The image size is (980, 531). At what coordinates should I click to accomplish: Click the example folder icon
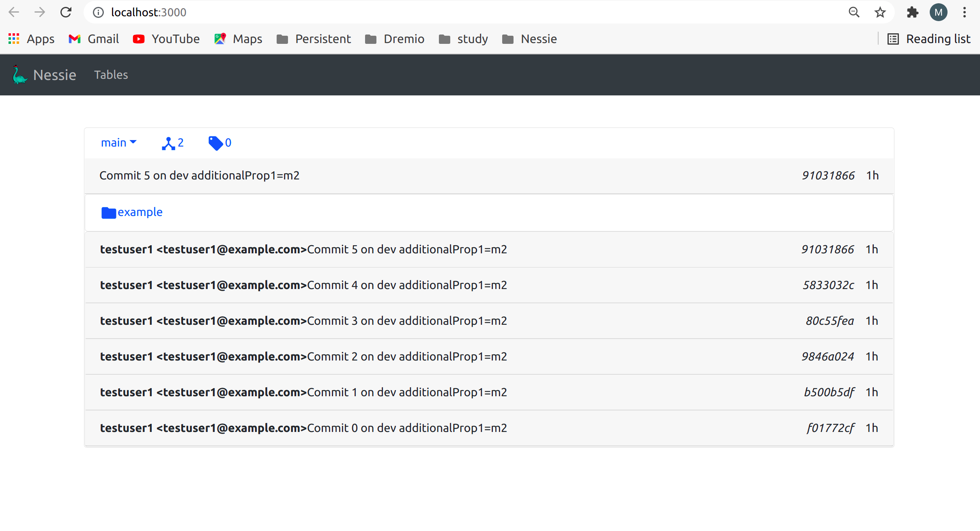(x=108, y=212)
